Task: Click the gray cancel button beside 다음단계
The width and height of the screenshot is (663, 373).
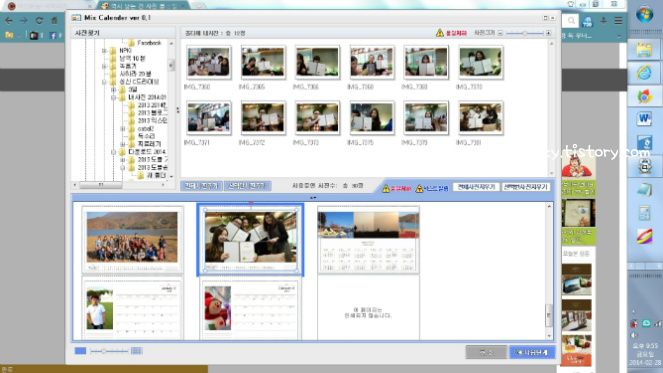Action: click(486, 352)
